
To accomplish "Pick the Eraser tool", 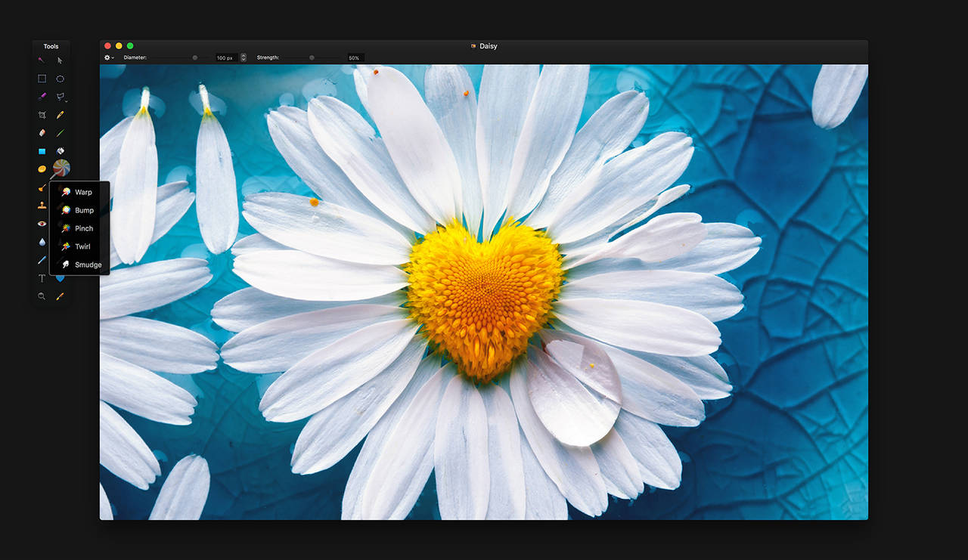I will tap(42, 133).
